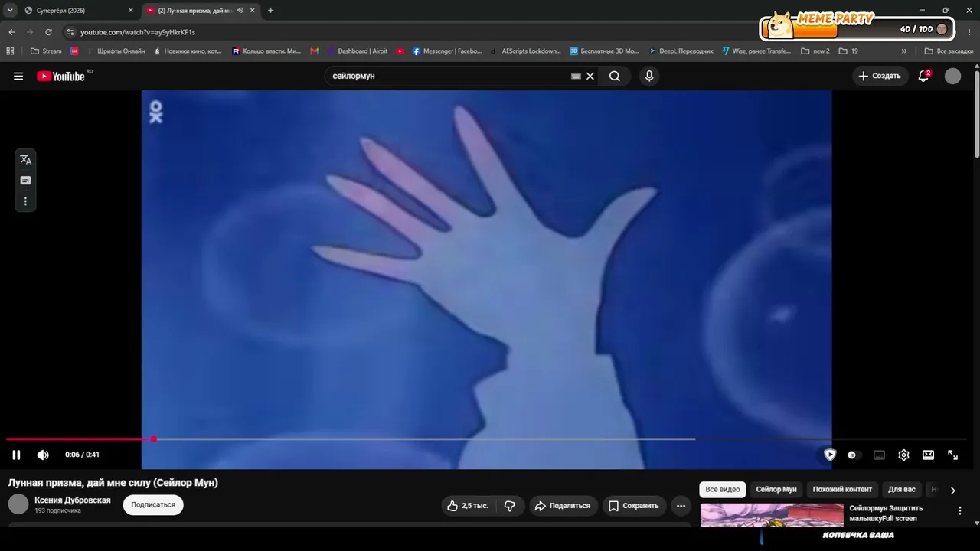
Task: Open a new browser tab
Action: [x=270, y=10]
